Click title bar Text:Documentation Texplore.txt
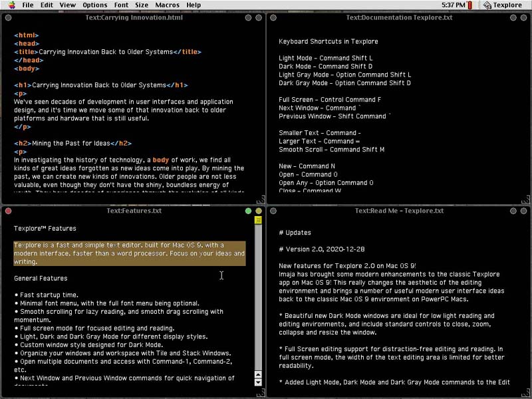The width and height of the screenshot is (532, 399). coord(399,18)
